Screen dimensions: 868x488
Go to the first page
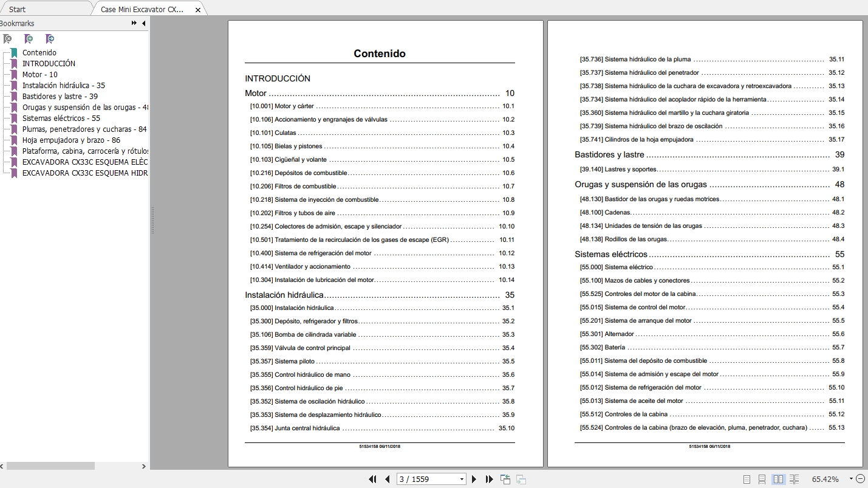pos(372,479)
